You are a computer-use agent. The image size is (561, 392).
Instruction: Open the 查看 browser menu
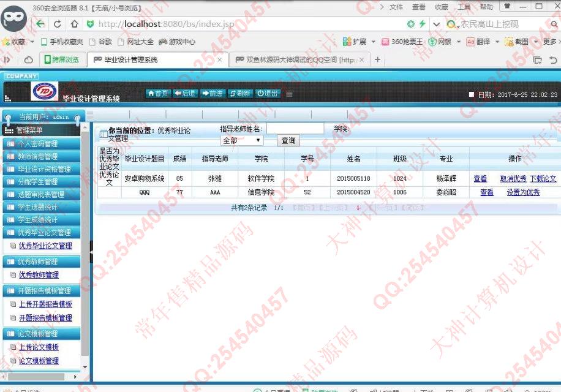coord(418,7)
